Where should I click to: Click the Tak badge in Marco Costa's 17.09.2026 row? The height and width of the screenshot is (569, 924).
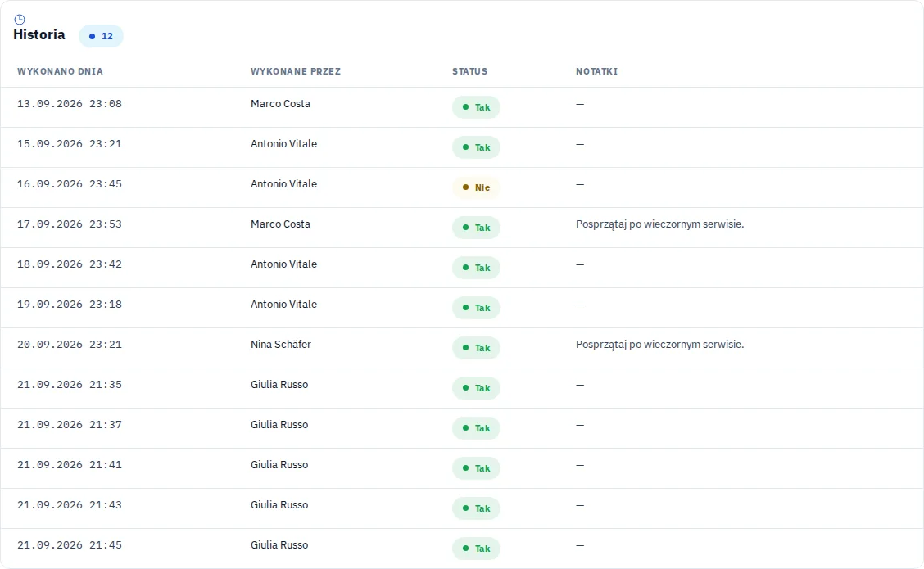tap(476, 228)
